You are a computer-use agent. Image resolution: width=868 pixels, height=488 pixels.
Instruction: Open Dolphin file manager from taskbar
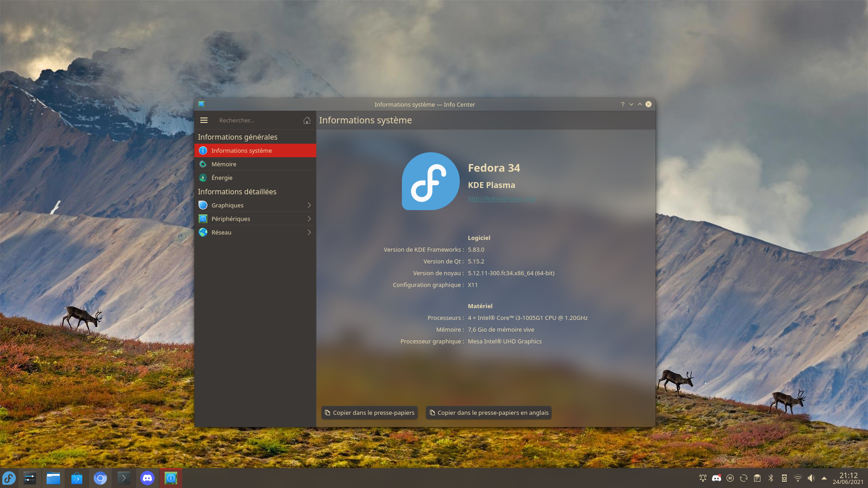pos(53,478)
